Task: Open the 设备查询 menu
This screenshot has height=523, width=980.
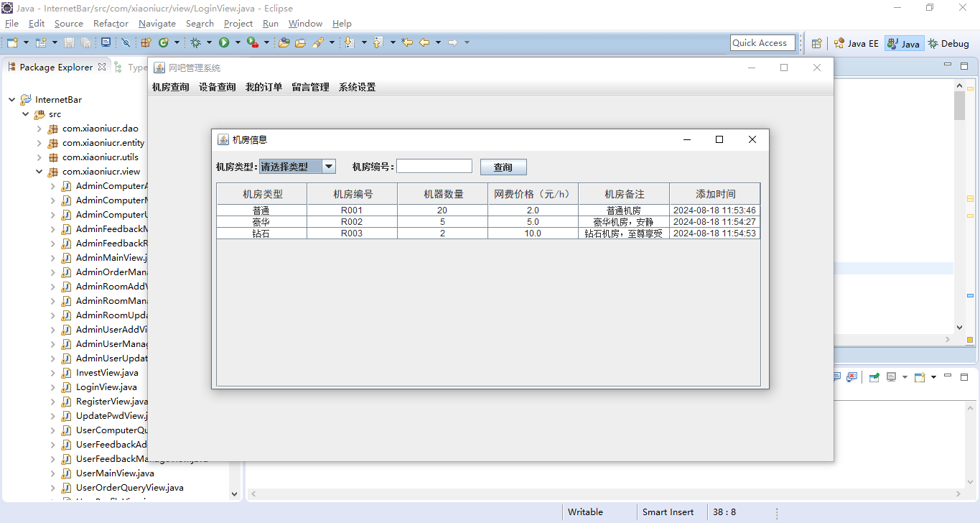Action: click(x=217, y=88)
